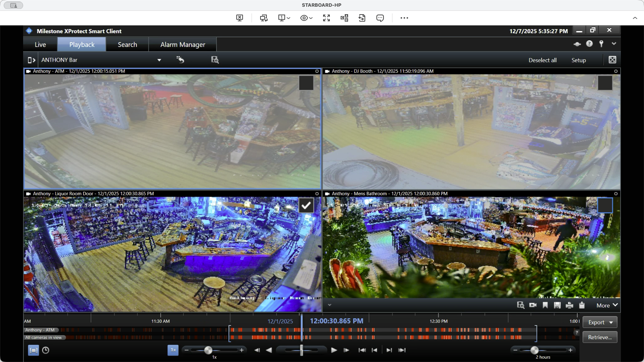Expand the Export dropdown arrow
Image resolution: width=644 pixels, height=362 pixels.
(x=611, y=322)
